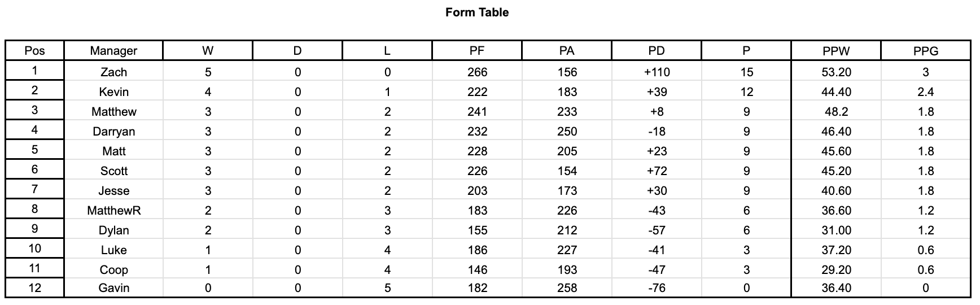Select the PPW column header
This screenshot has height=305, width=980.
(836, 51)
